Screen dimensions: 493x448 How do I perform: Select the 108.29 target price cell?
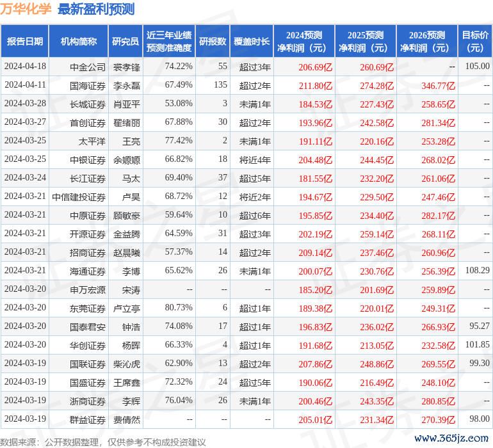pyautogui.click(x=478, y=271)
